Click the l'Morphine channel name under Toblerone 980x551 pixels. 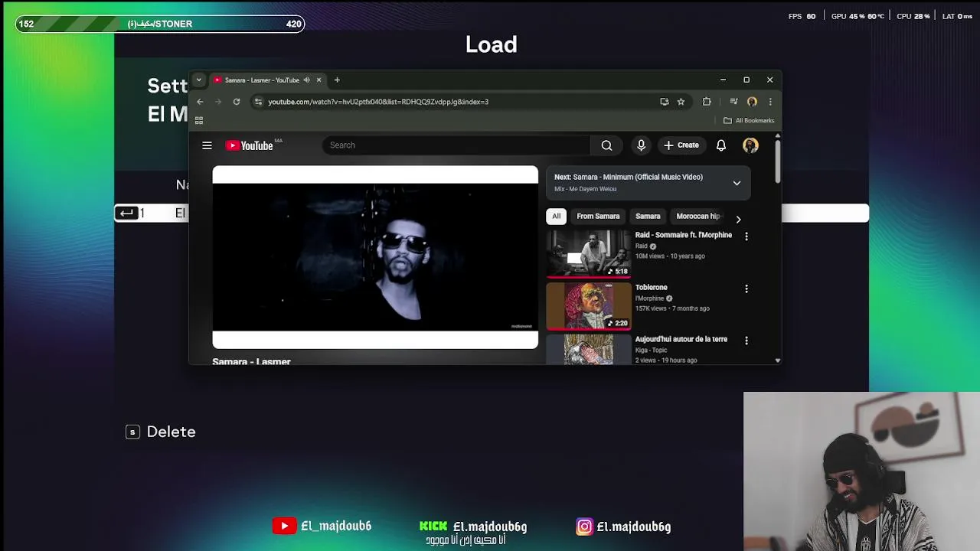point(650,298)
